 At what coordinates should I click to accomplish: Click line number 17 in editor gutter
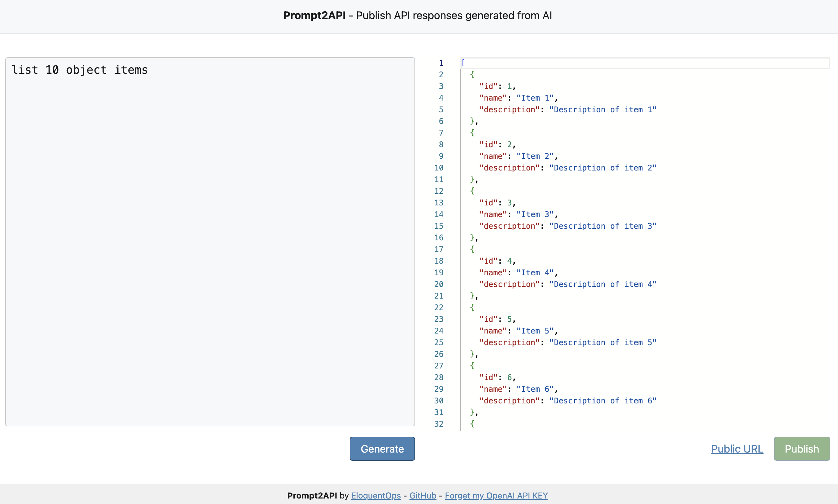(x=438, y=249)
